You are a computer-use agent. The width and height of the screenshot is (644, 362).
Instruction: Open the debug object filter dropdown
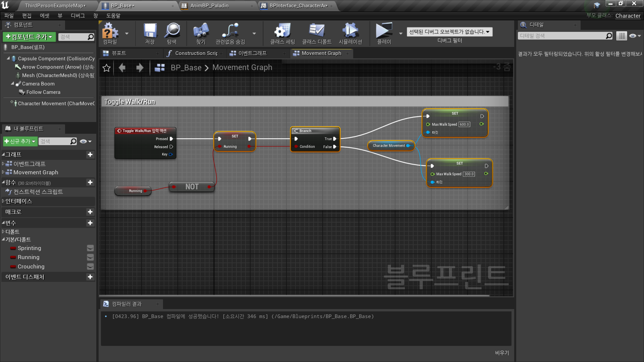coord(449,32)
